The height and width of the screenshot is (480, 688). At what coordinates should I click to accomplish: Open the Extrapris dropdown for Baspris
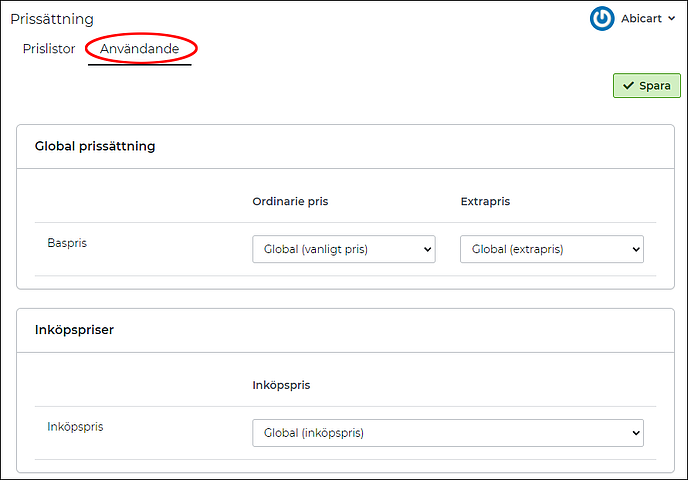coord(551,249)
